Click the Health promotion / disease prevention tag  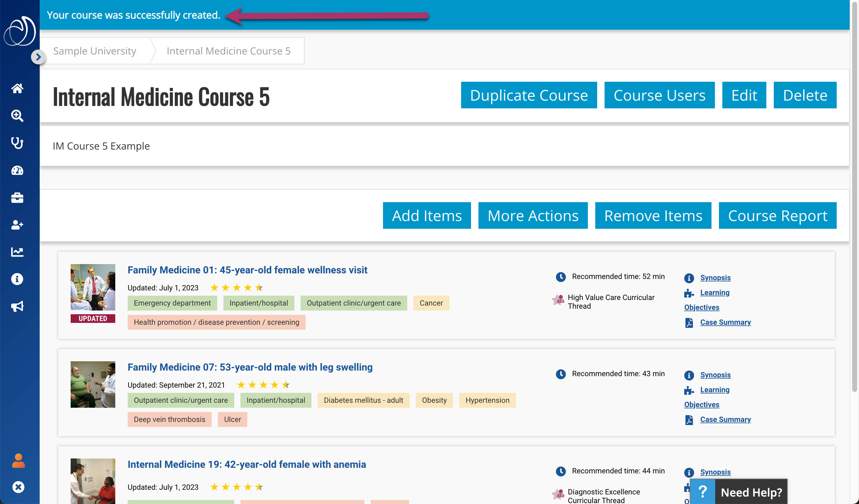click(x=216, y=322)
